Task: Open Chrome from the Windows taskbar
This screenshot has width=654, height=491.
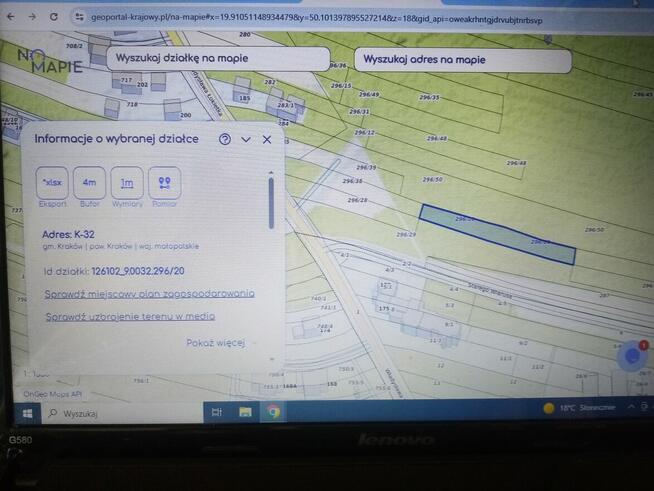Action: [273, 411]
